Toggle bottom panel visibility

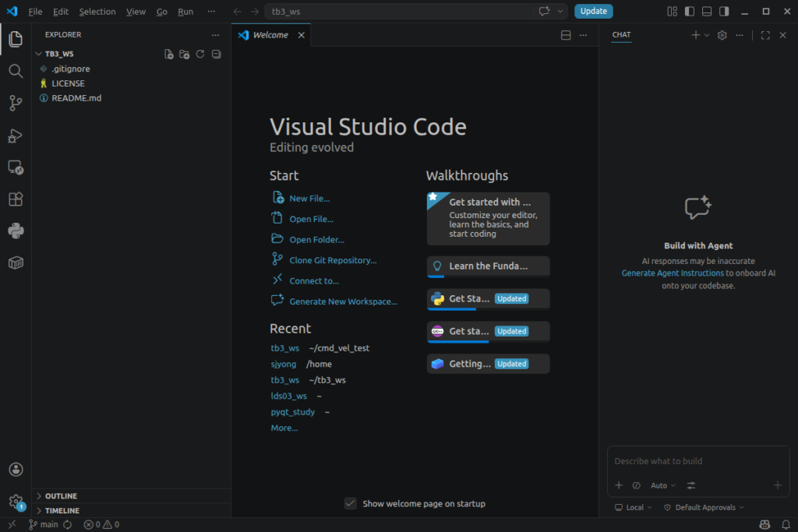pos(707,11)
